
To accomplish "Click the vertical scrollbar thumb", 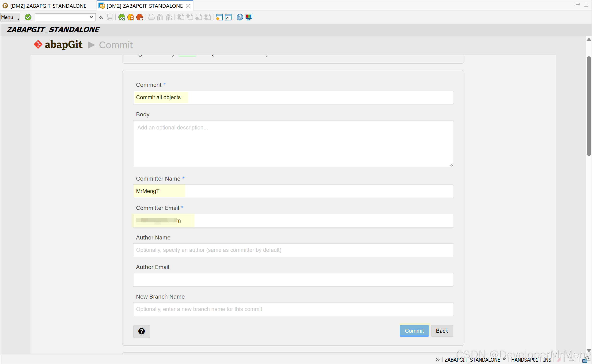I will coord(589,106).
